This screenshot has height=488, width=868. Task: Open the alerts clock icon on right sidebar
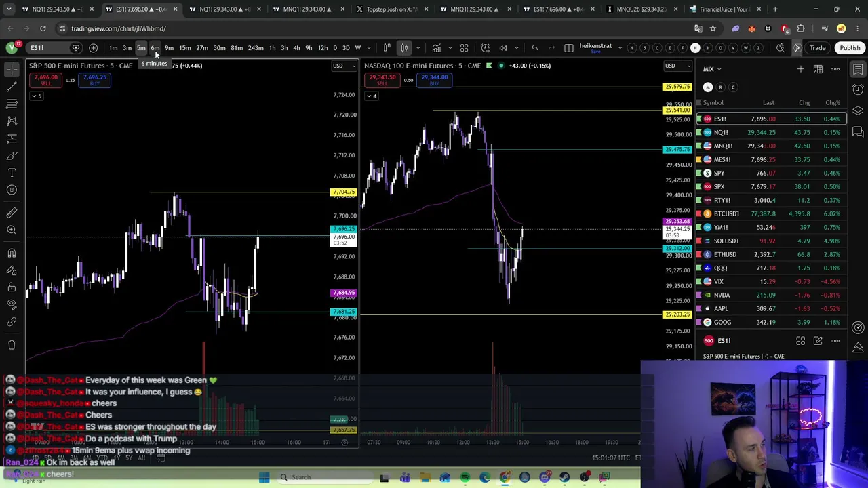(x=858, y=89)
